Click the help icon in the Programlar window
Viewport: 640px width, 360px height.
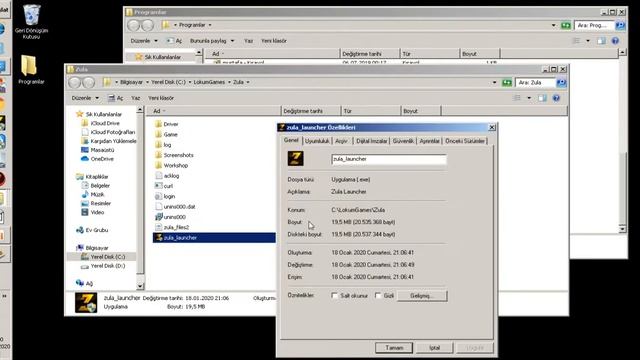pyautogui.click(x=615, y=41)
